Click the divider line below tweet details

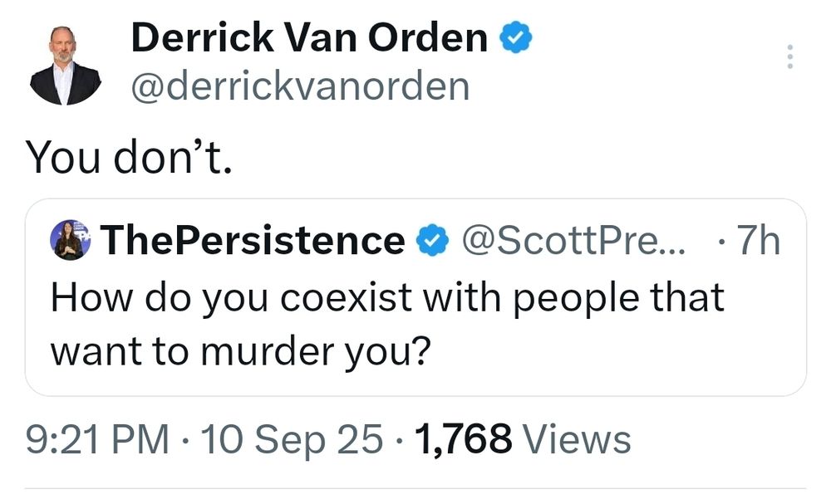[415, 488]
